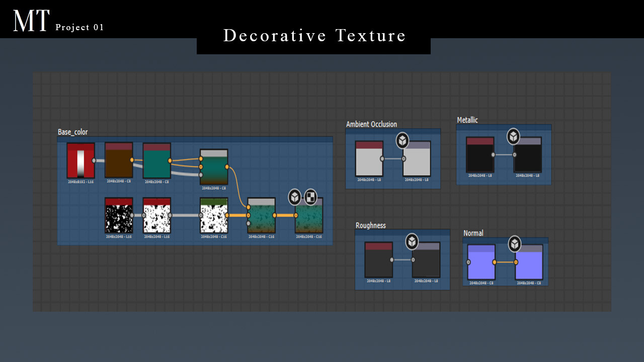The height and width of the screenshot is (362, 644).
Task: Click the 3D preview cube on the Normal output node
Action: (x=514, y=244)
